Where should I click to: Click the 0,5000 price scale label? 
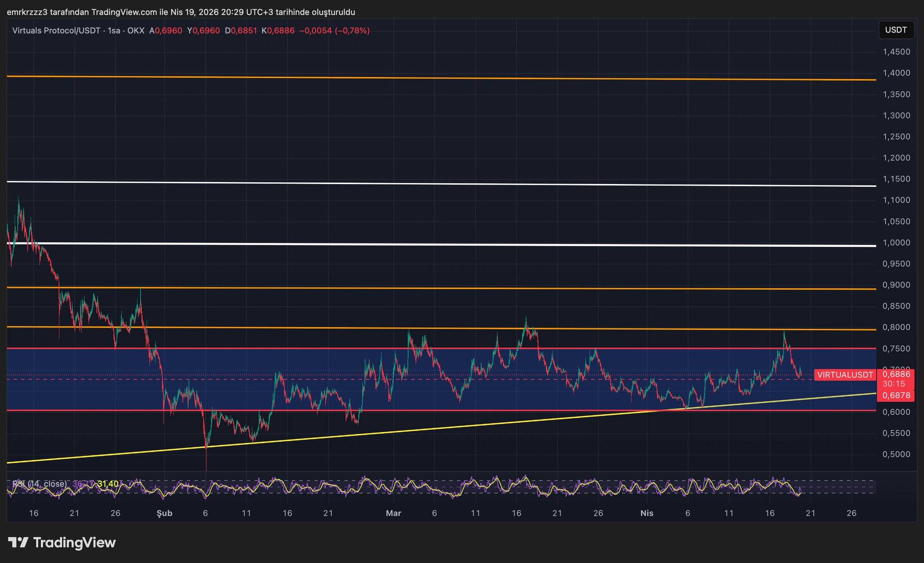click(896, 454)
